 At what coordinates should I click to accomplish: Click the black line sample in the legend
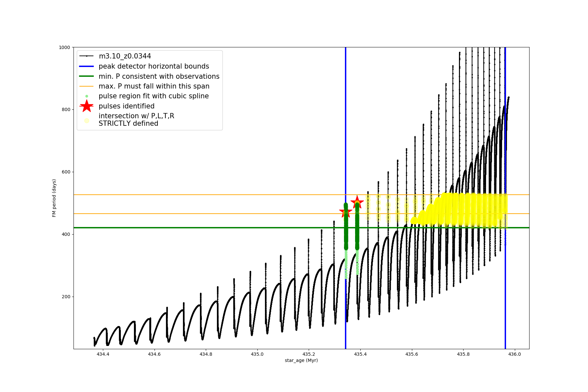pyautogui.click(x=87, y=56)
